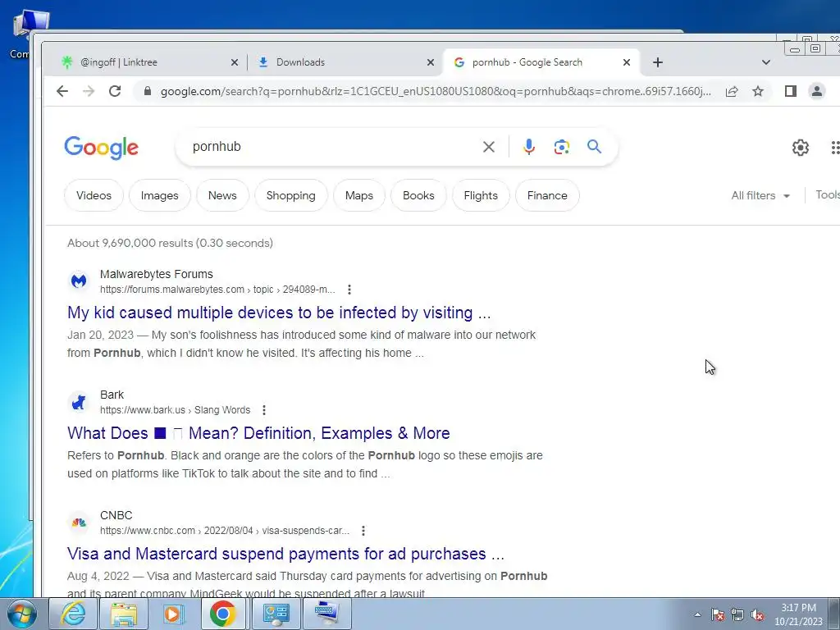Submit search with the magnifying glass icon
Viewport: 840px width, 630px height.
(594, 146)
